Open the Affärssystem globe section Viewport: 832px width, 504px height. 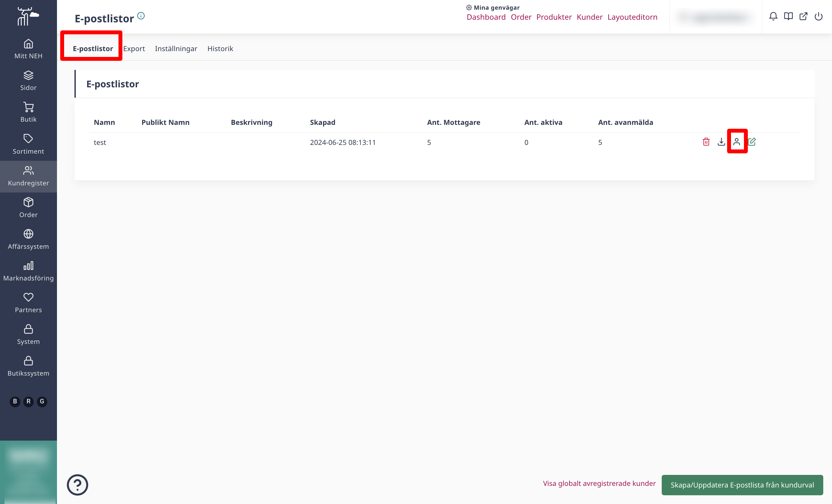point(28,239)
